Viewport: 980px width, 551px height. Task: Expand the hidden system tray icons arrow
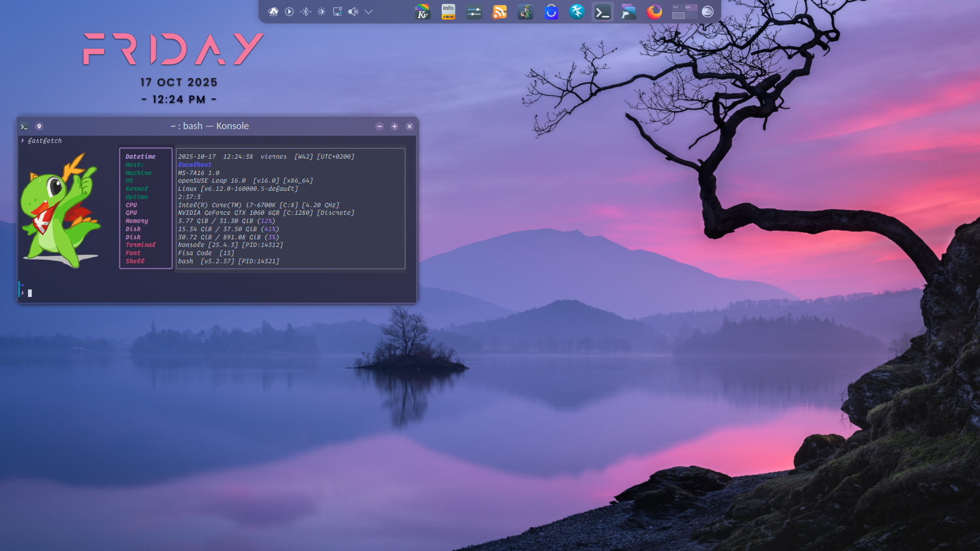point(369,12)
